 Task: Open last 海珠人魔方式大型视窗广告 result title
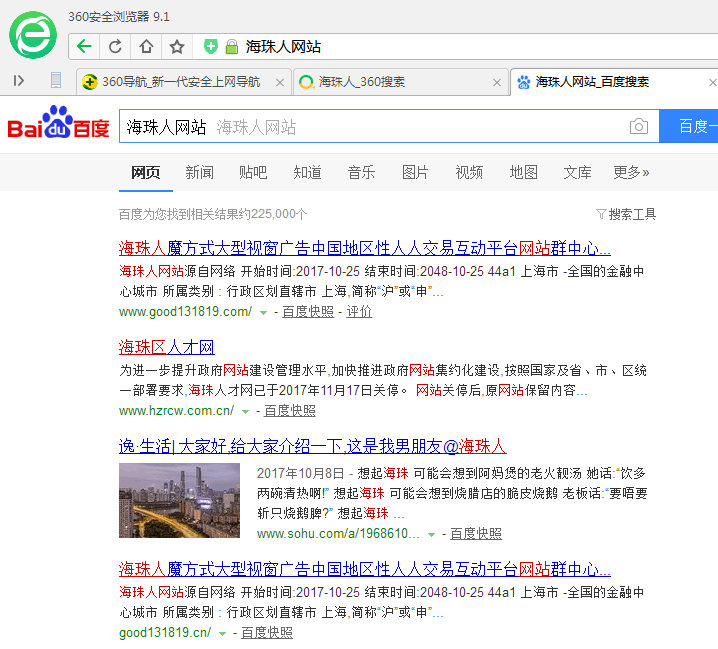click(x=364, y=569)
